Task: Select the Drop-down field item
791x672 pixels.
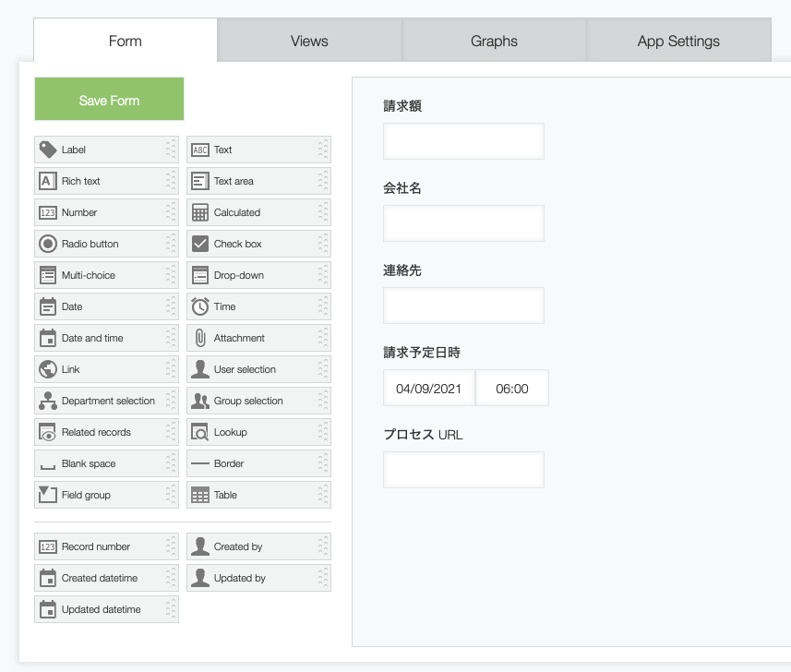Action: [x=258, y=275]
